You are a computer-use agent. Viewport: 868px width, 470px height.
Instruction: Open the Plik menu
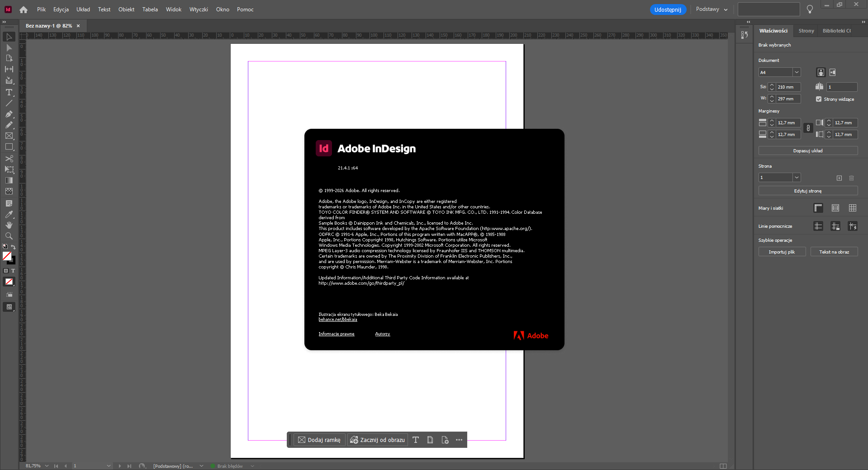41,9
